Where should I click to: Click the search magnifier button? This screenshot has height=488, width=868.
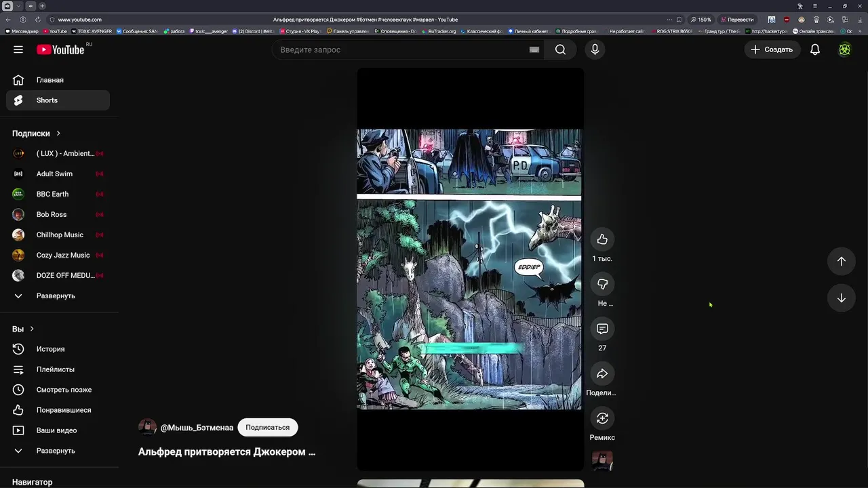click(x=560, y=49)
